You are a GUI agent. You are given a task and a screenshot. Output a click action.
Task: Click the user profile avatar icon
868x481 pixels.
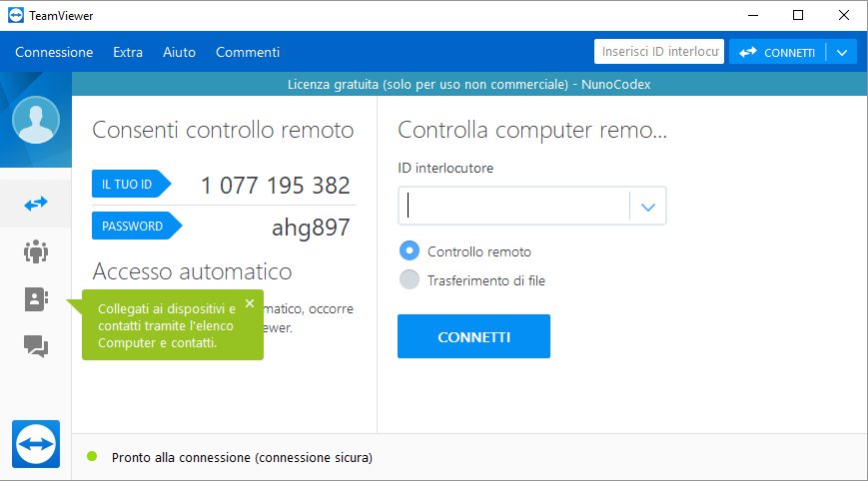(x=36, y=121)
